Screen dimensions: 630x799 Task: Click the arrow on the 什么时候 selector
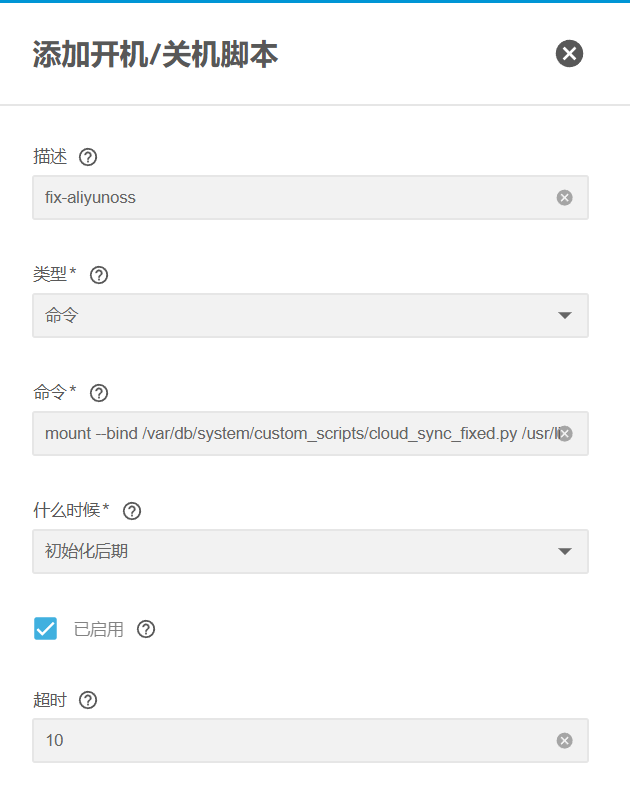click(564, 551)
